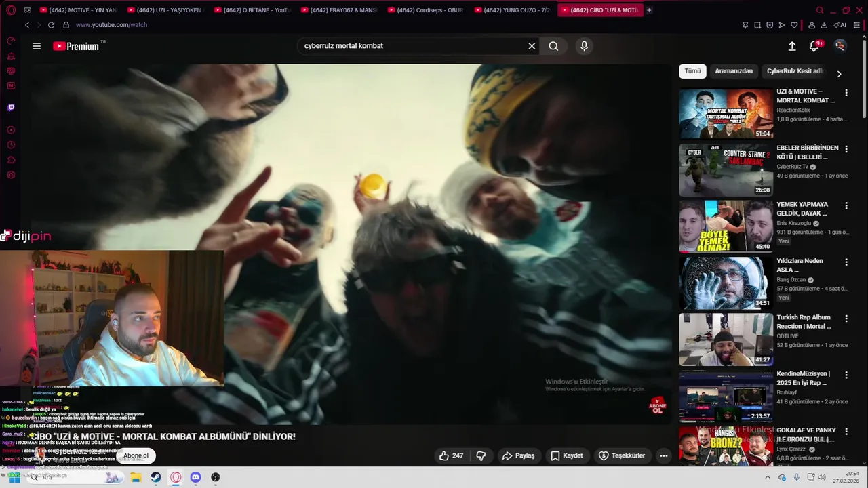The image size is (868, 488).
Task: Switch to ERAY067 & MANS tab
Action: (x=339, y=10)
